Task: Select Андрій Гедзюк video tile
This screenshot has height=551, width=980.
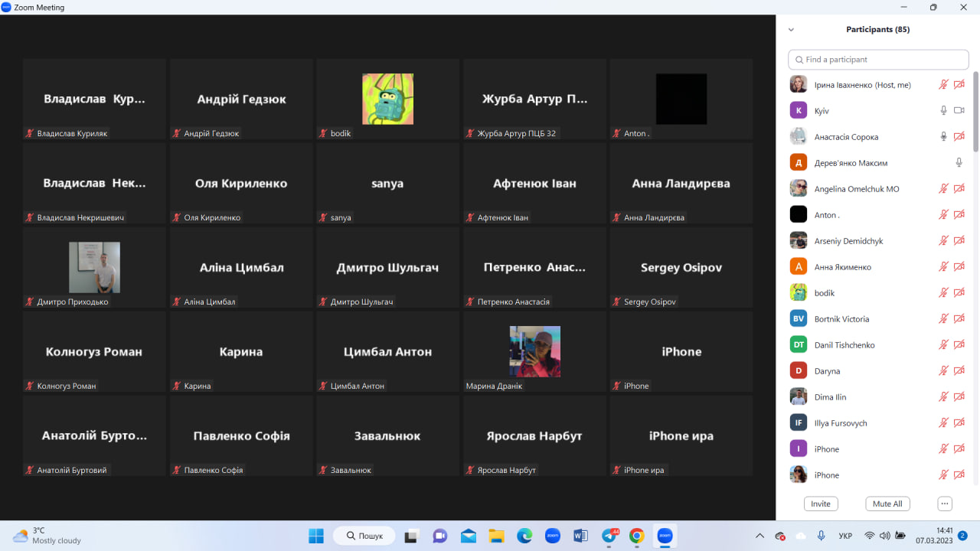Action: (241, 99)
